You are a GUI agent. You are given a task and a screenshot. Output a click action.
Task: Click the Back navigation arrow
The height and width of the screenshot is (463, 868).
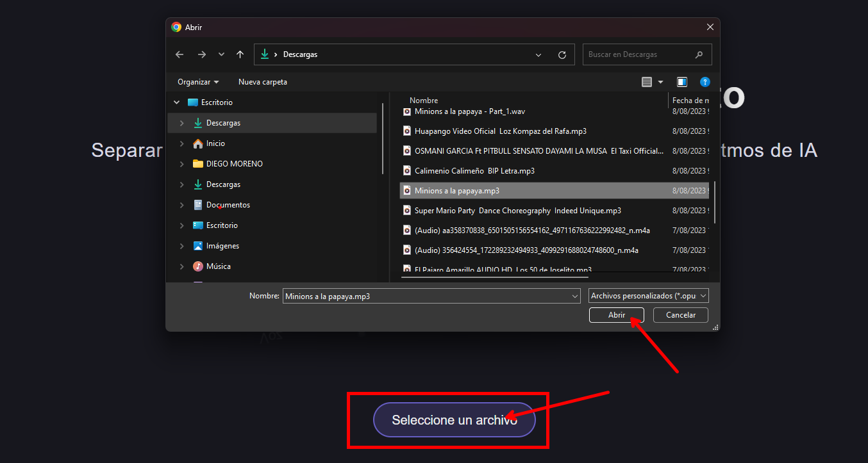point(179,55)
